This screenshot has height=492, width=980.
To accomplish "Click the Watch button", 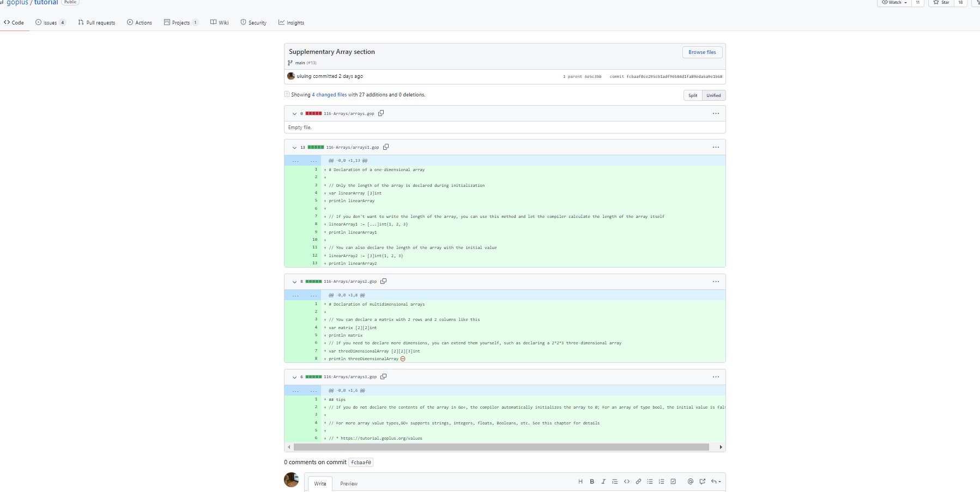I will click(x=894, y=3).
